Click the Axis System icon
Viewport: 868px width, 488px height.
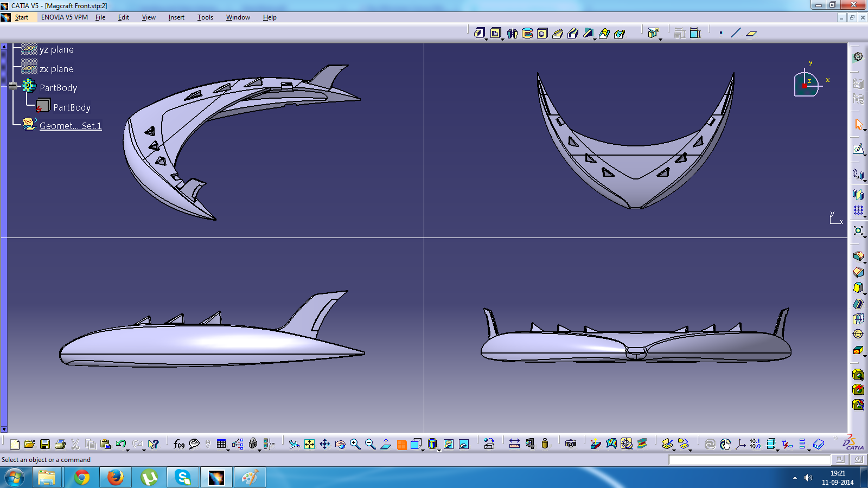pos(741,444)
